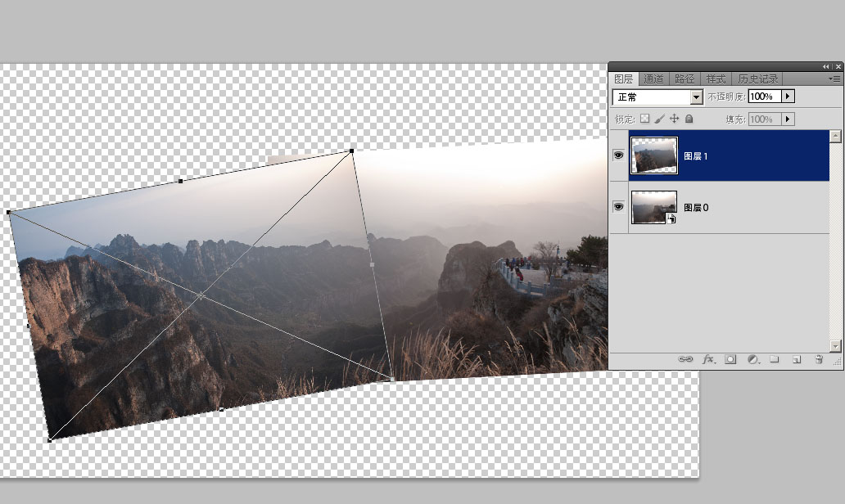Switch to the 通道 tab

[653, 79]
